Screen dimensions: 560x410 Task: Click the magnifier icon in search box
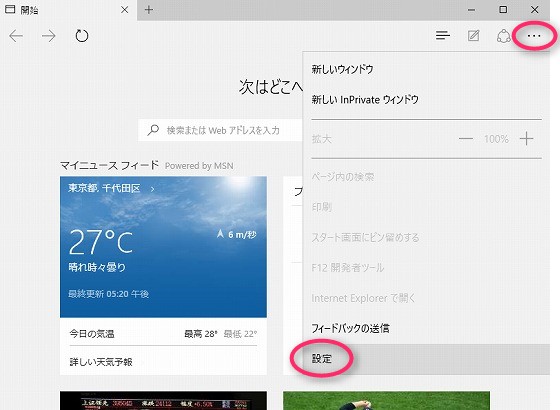click(153, 130)
